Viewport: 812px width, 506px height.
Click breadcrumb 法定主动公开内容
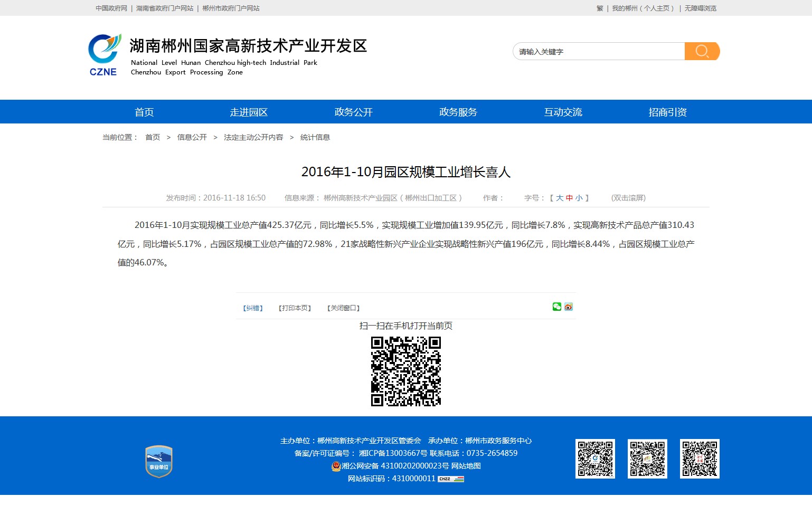(253, 137)
